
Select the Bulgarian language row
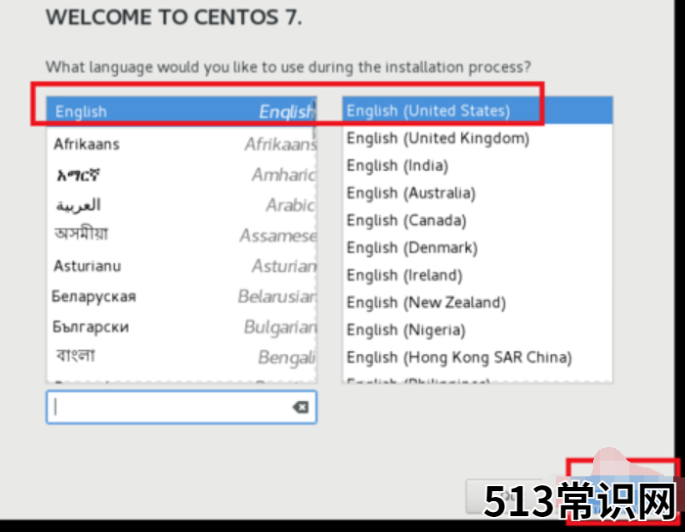[181, 327]
